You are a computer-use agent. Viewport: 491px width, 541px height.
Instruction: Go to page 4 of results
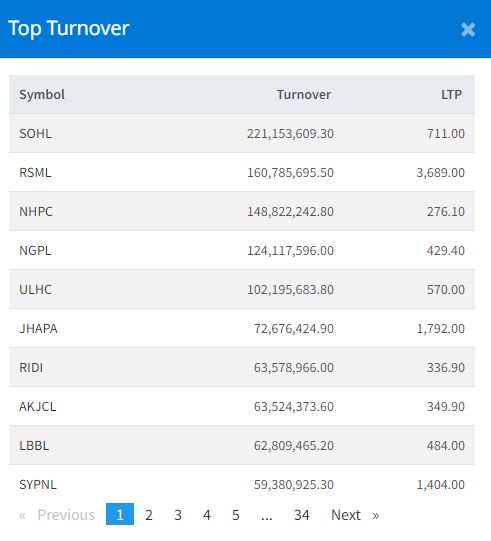pyautogui.click(x=207, y=515)
